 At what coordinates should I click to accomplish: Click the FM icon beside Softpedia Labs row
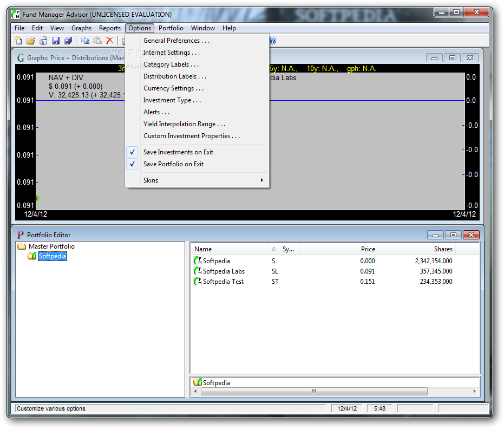[198, 271]
